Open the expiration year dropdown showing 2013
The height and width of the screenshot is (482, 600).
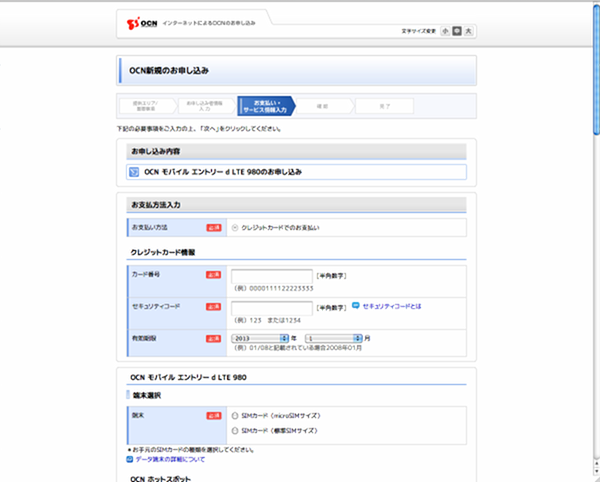[260, 338]
